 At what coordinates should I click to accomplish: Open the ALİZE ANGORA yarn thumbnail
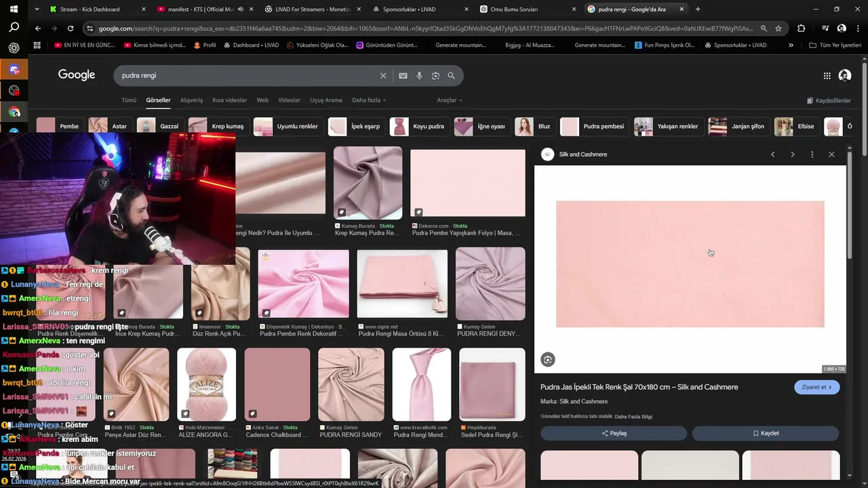[206, 384]
